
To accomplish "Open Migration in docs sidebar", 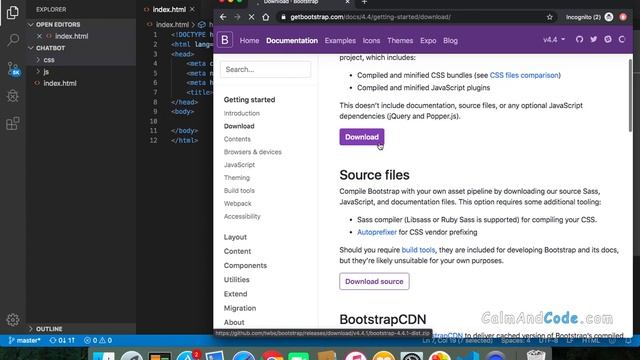I will [x=240, y=309].
